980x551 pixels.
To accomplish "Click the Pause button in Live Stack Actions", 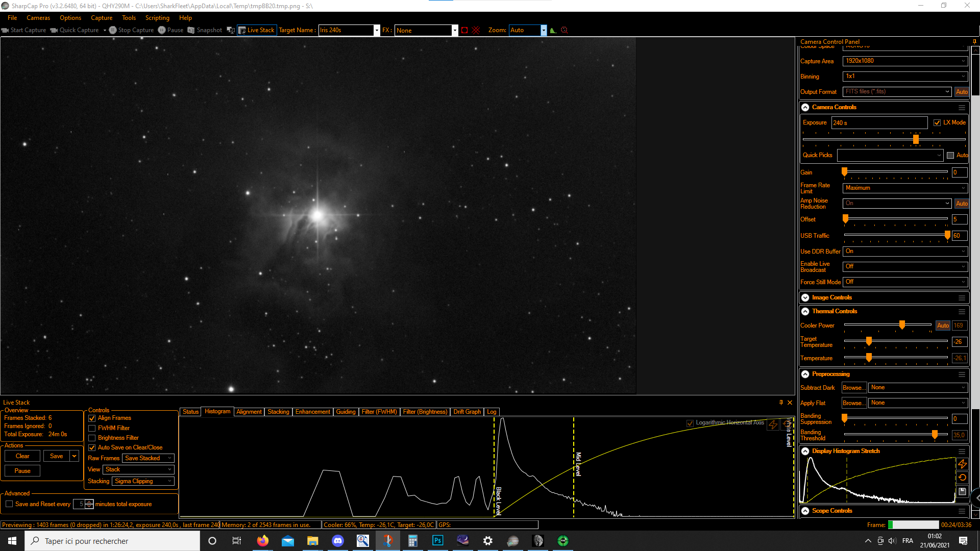I will [x=22, y=471].
